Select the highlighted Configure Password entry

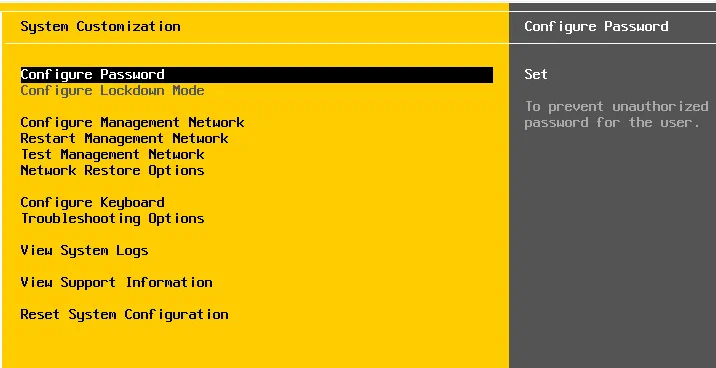257,74
